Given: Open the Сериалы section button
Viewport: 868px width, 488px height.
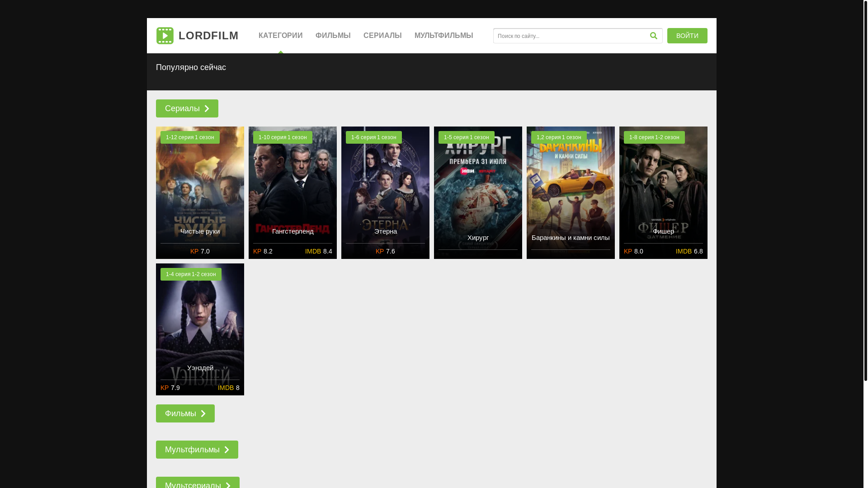Looking at the screenshot, I should pos(187,108).
